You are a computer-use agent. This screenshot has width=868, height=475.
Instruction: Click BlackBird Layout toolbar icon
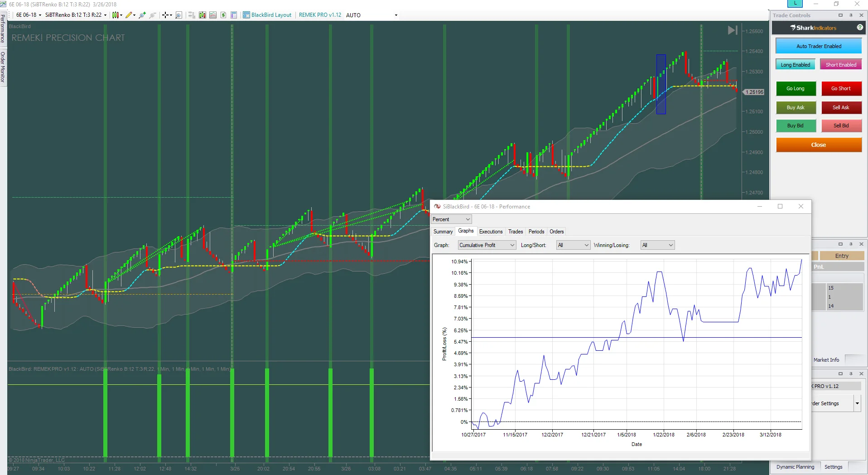pyautogui.click(x=246, y=15)
